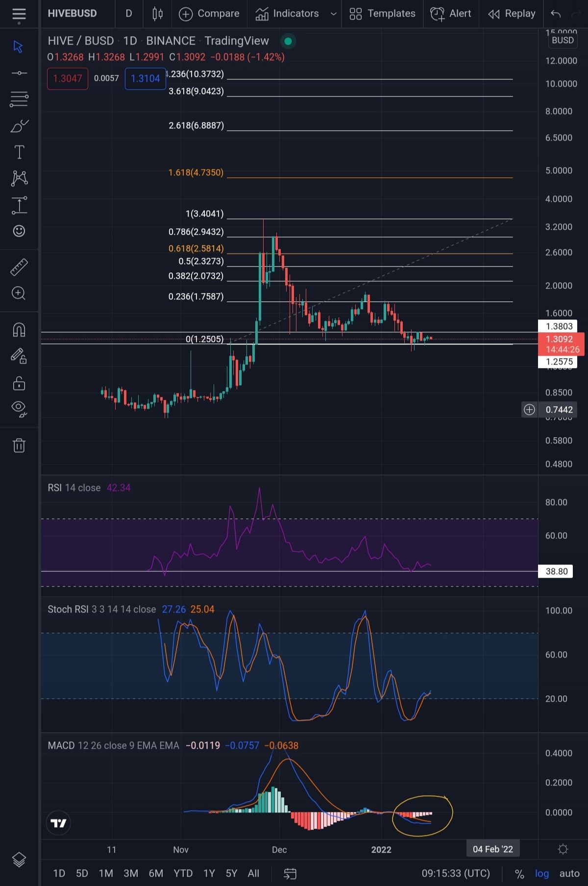Toggle hide all drawings eye icon

tap(19, 408)
